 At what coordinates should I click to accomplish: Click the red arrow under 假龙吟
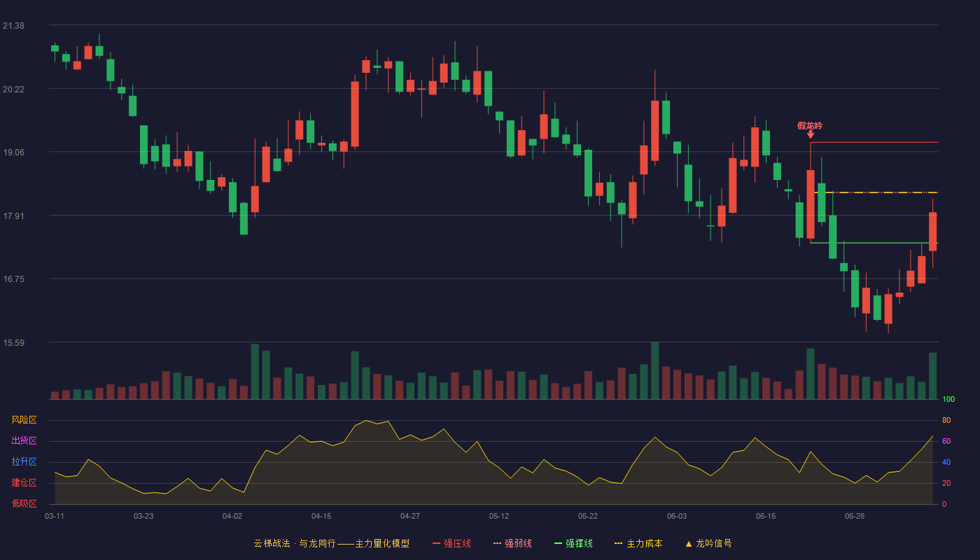(x=811, y=134)
